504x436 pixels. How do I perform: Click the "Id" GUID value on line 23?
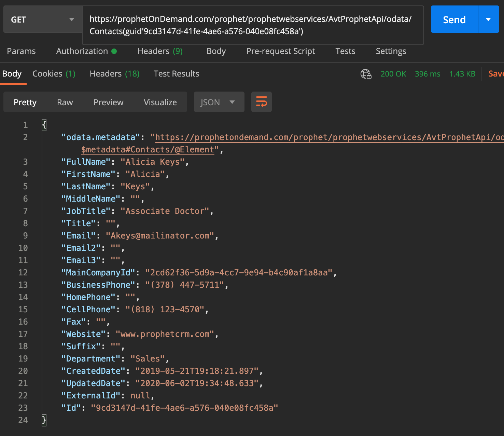(185, 408)
